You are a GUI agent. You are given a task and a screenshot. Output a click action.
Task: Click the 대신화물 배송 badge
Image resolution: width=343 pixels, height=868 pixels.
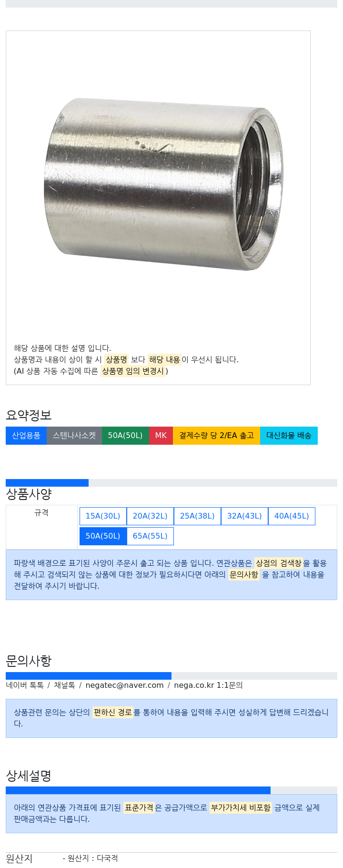coord(289,436)
